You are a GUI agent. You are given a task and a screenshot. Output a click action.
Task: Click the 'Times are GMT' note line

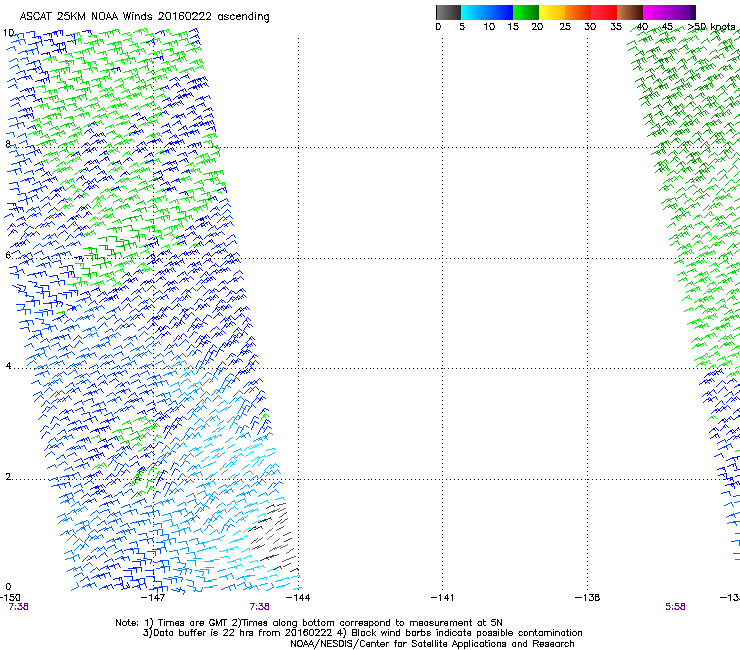[309, 623]
